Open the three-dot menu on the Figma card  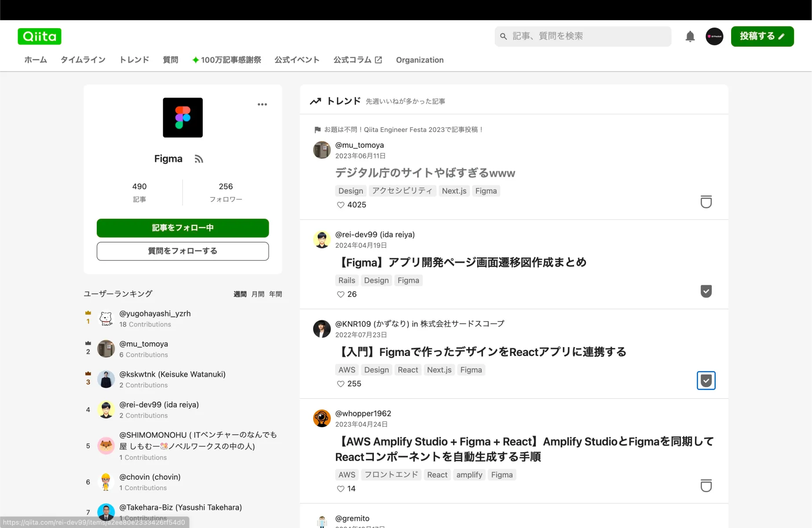(262, 104)
